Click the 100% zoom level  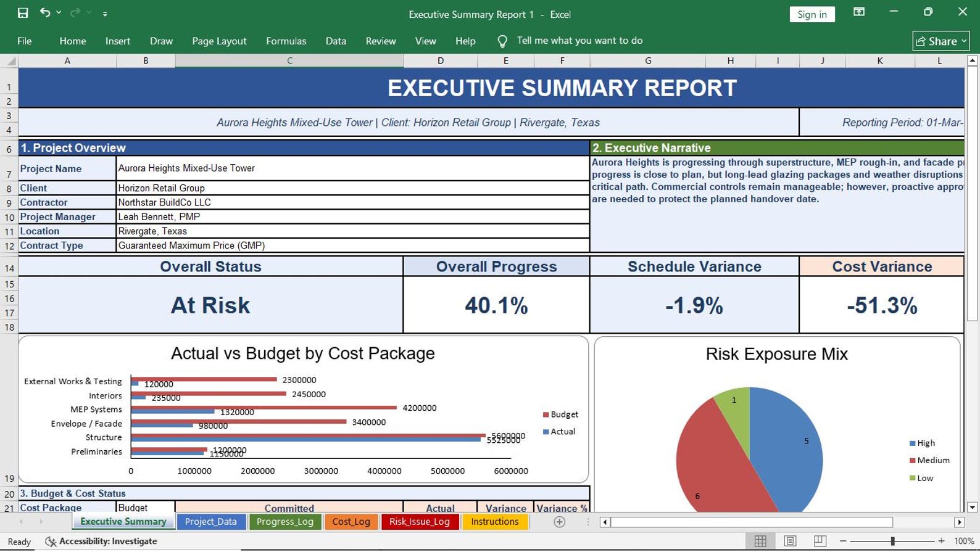pos(964,541)
